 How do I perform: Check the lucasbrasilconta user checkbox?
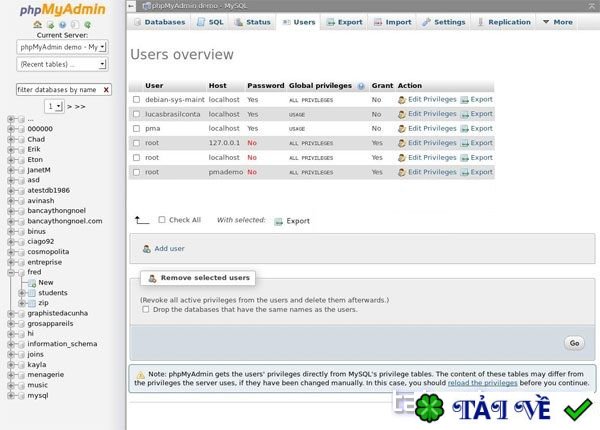click(136, 114)
